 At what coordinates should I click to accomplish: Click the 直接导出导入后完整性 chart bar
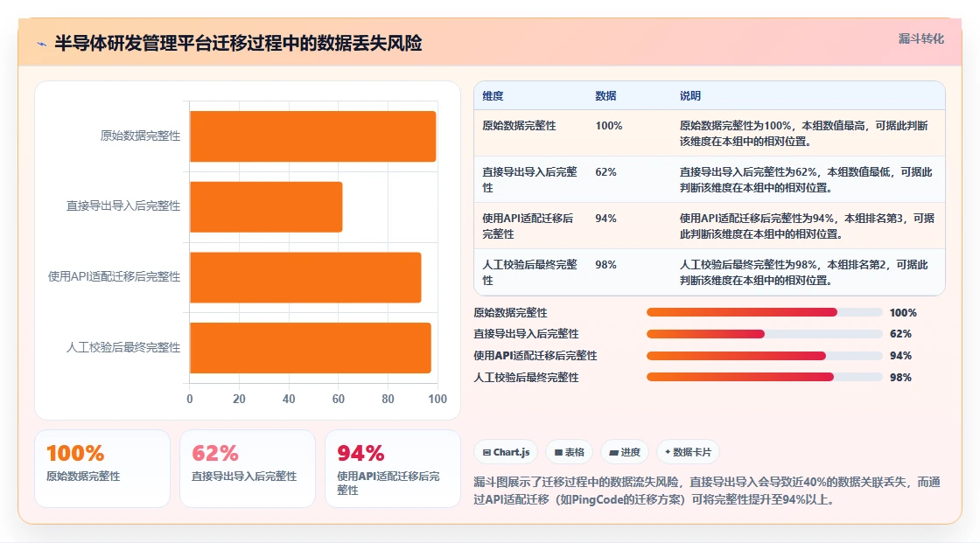coord(266,207)
